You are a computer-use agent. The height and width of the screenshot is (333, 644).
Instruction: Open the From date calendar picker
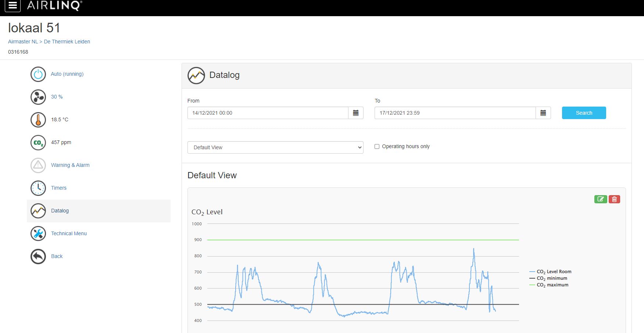355,113
